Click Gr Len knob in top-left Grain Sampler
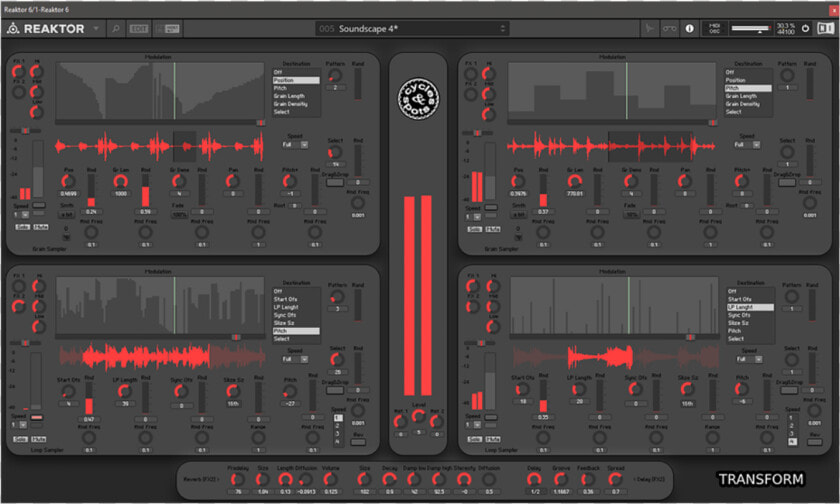The image size is (840, 504). point(121,182)
